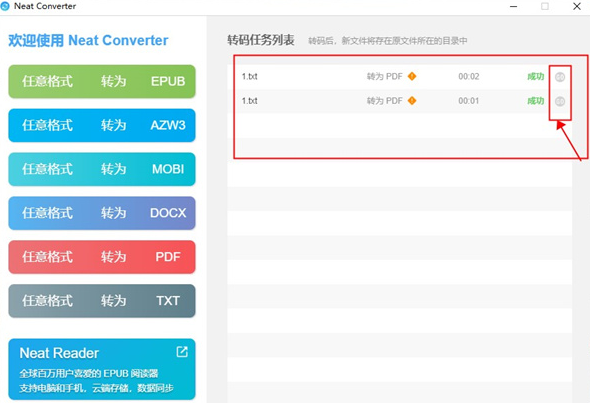This screenshot has width=590, height=403.
Task: Convert any format to EPUB
Action: pos(102,81)
